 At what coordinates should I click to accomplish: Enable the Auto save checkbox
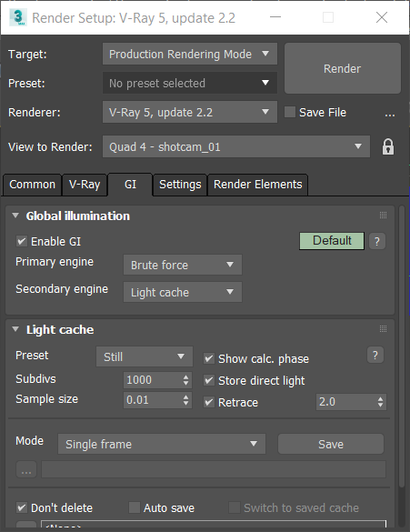tap(135, 508)
